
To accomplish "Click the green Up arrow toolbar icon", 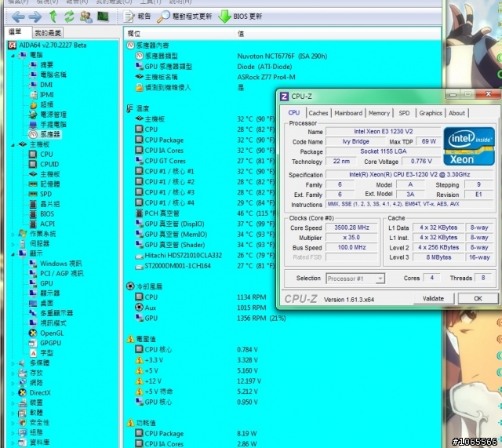I will pyautogui.click(x=53, y=16).
